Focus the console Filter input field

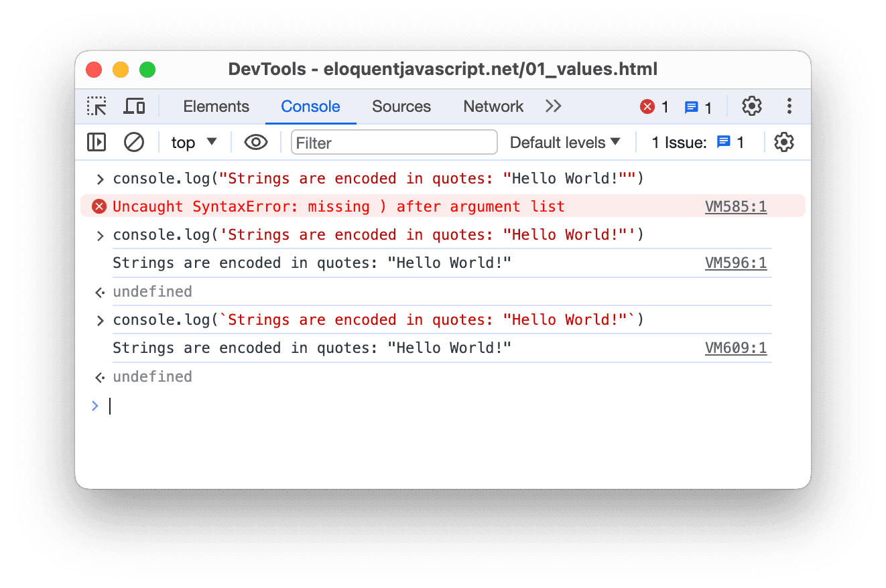pyautogui.click(x=394, y=143)
